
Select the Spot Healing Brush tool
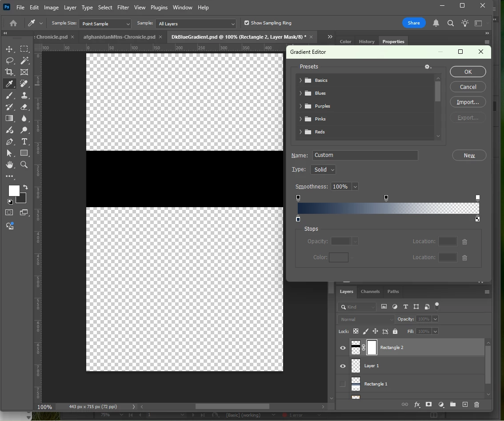coord(24,84)
